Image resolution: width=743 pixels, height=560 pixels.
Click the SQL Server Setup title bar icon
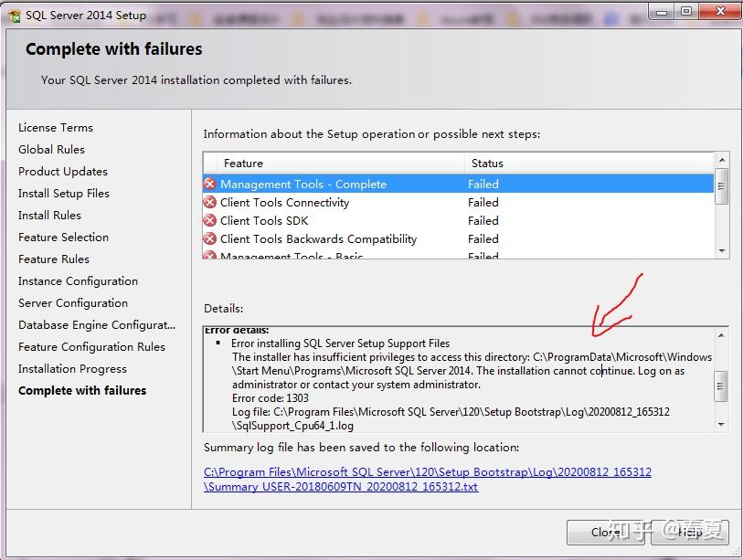point(15,16)
